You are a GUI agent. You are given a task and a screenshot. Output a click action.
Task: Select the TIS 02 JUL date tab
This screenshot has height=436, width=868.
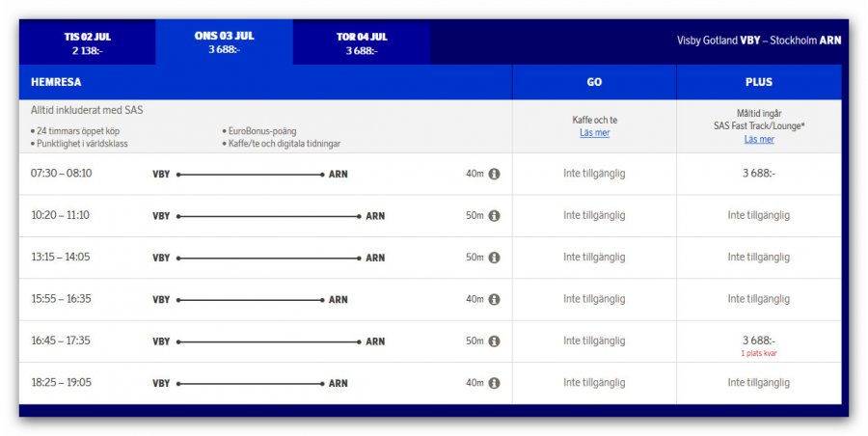coord(87,43)
